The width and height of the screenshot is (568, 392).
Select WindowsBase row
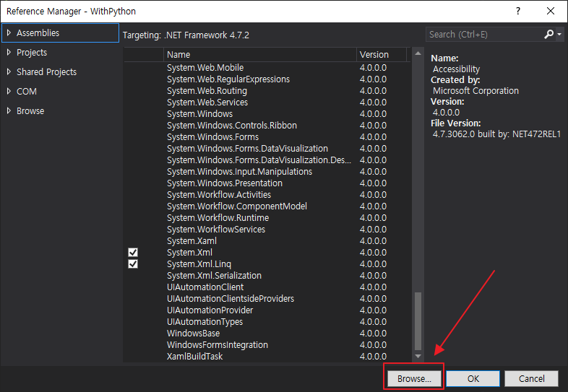[267, 334]
